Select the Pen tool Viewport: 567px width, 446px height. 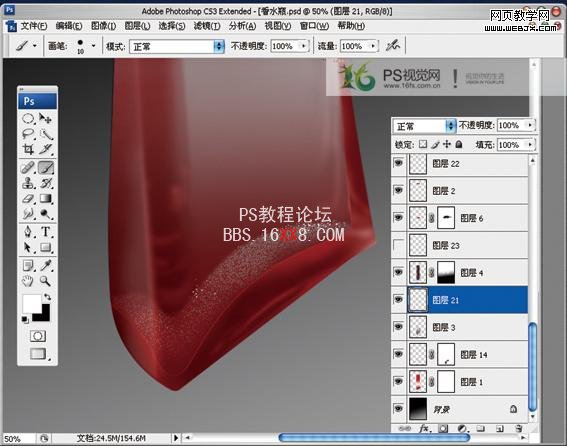tap(28, 232)
